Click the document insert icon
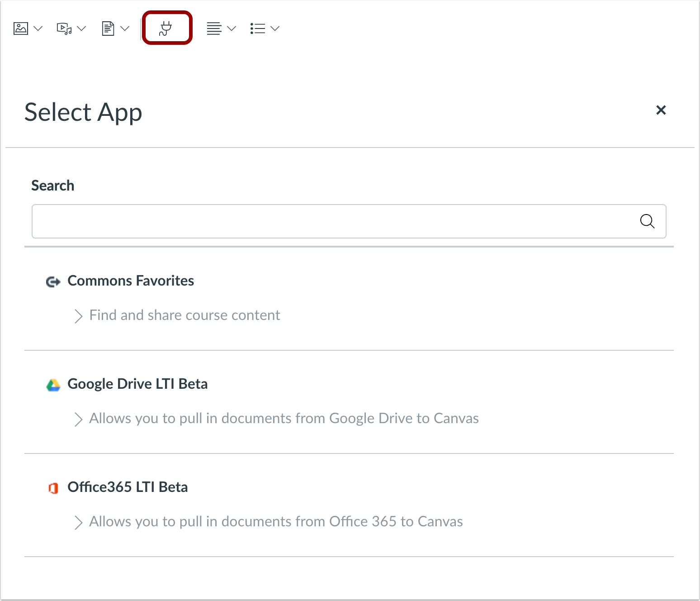The image size is (700, 601). [108, 29]
